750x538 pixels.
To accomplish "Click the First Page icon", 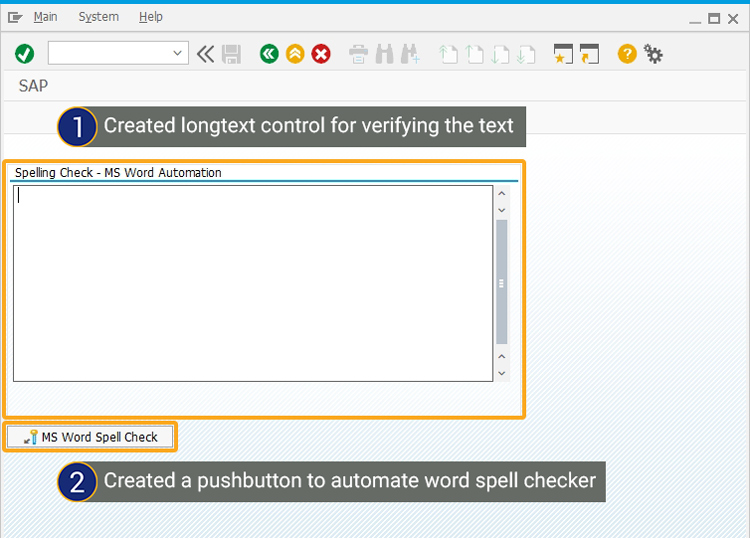I will pyautogui.click(x=448, y=54).
